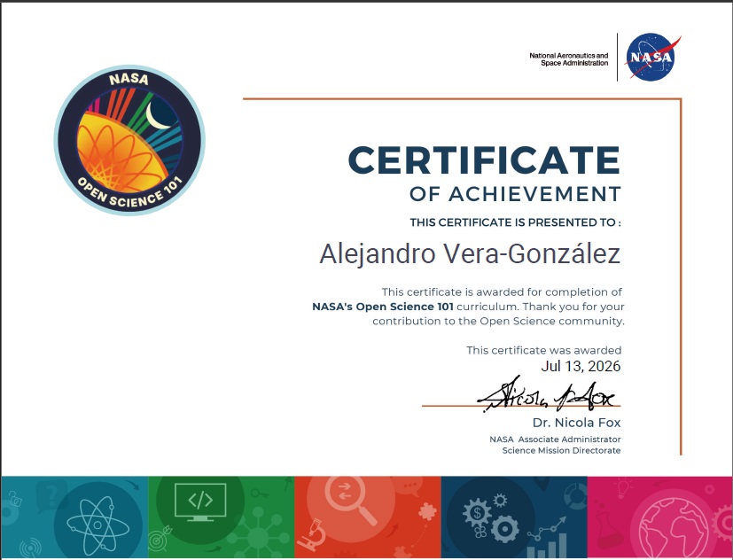Click the crescent moon in the badge
Screen dimensions: 733x560
coord(158,116)
